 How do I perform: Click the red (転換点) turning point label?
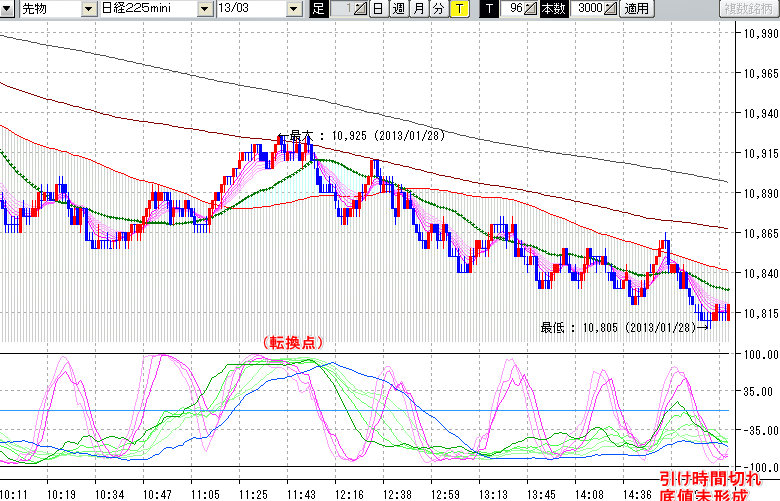pos(293,342)
